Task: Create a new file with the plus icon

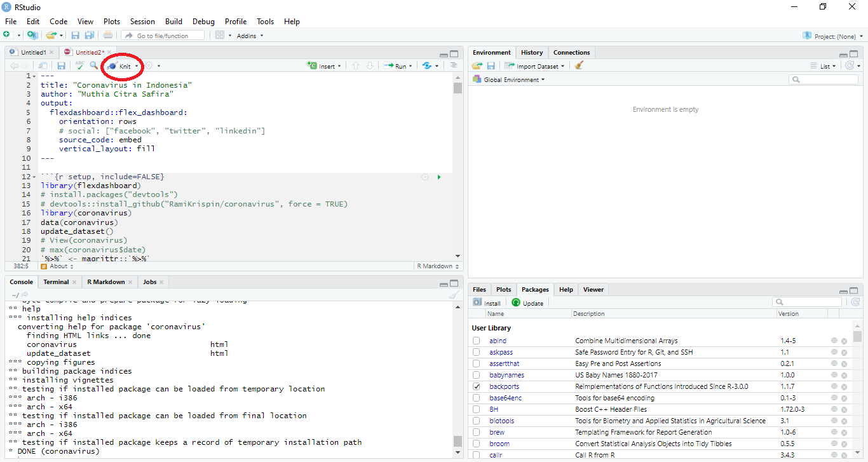Action: pyautogui.click(x=7, y=35)
